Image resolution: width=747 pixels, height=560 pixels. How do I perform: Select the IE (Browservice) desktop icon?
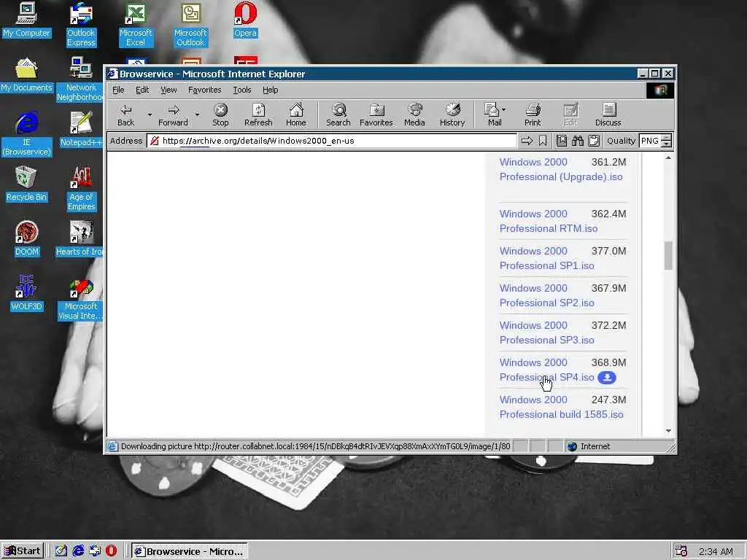point(26,134)
